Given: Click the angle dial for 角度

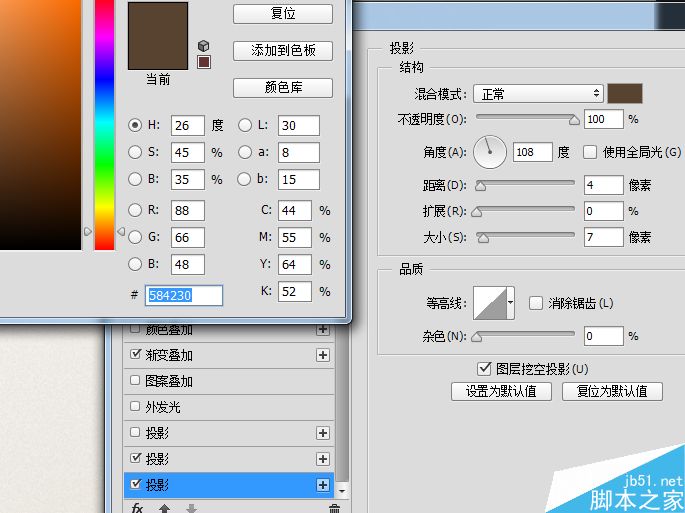Looking at the screenshot, I should 490,152.
